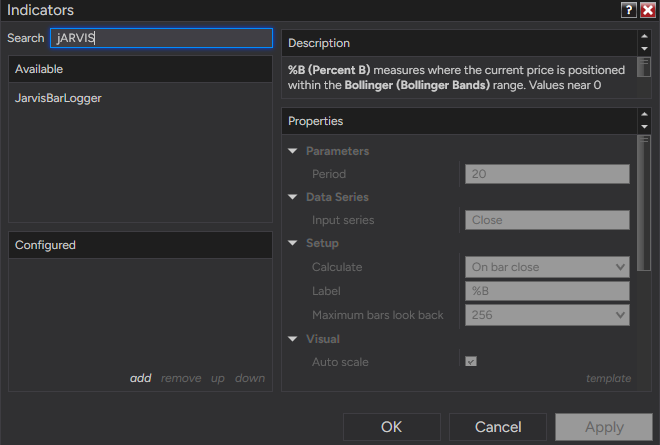660x445 pixels.
Task: Toggle the Auto scale checkbox
Action: coord(471,361)
